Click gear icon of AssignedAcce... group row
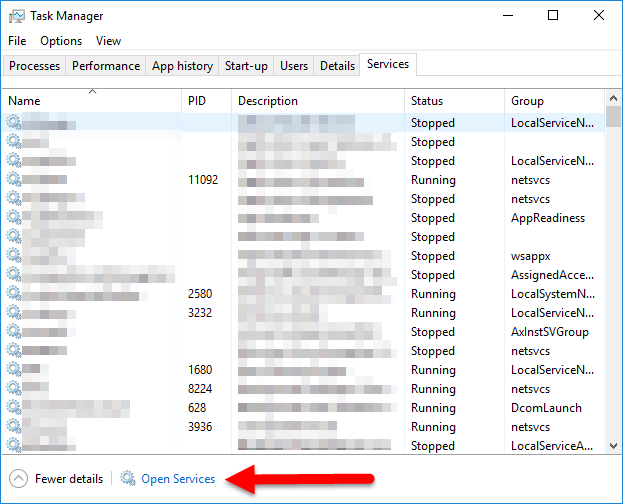This screenshot has width=623, height=504. pos(14,274)
